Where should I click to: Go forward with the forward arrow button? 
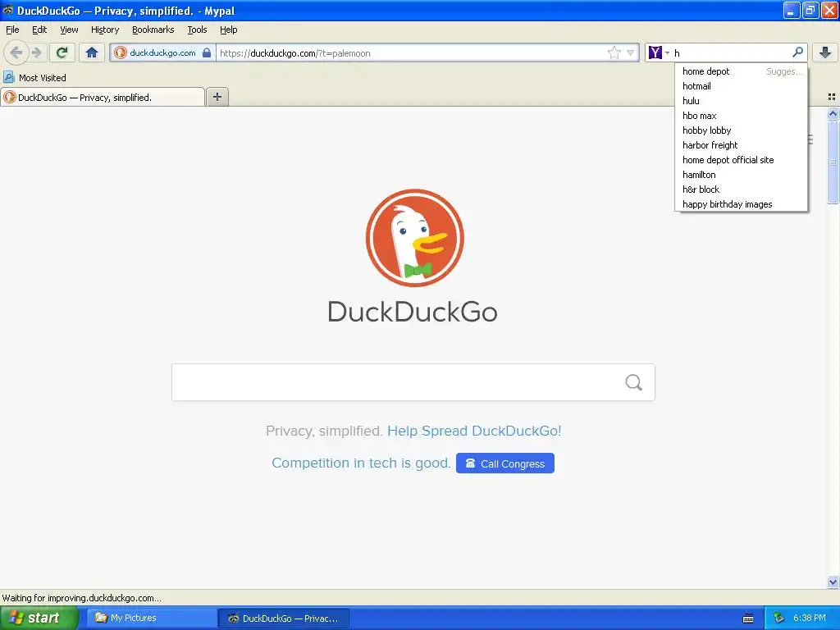coord(36,52)
